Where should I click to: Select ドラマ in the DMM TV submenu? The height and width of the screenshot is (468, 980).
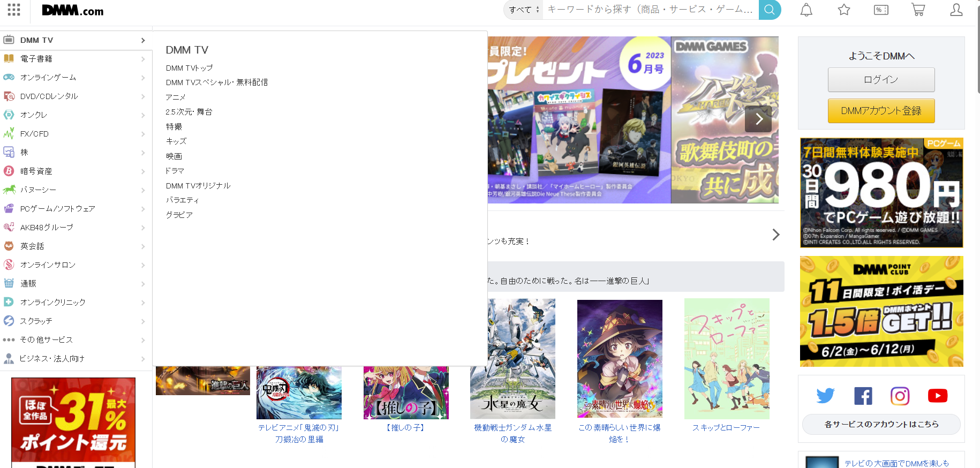point(175,171)
